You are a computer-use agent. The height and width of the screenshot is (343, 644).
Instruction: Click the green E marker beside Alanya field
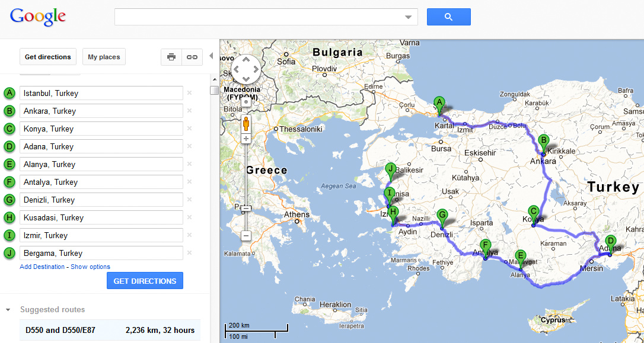[x=9, y=164]
